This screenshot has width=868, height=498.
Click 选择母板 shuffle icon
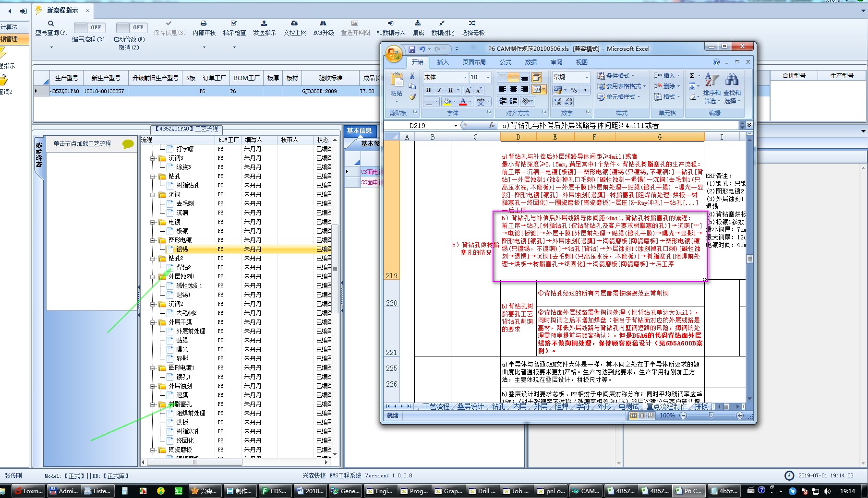coord(472,23)
